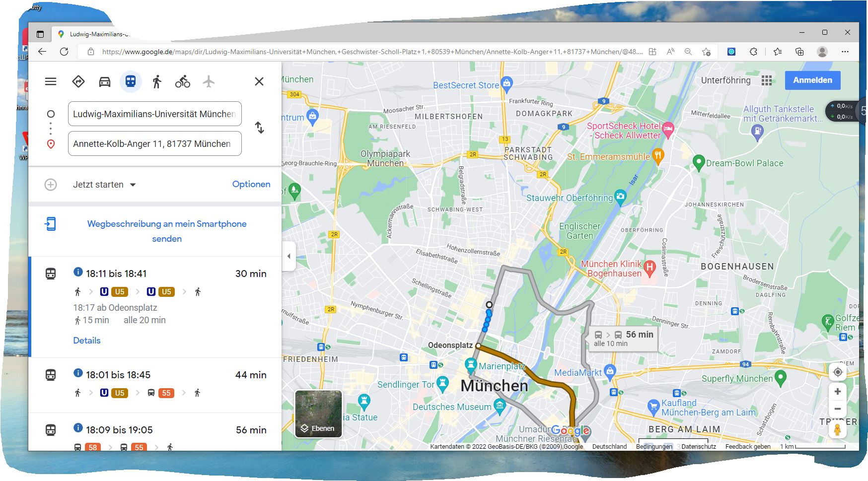The width and height of the screenshot is (868, 481).
Task: Swap start and destination locations
Action: click(260, 128)
